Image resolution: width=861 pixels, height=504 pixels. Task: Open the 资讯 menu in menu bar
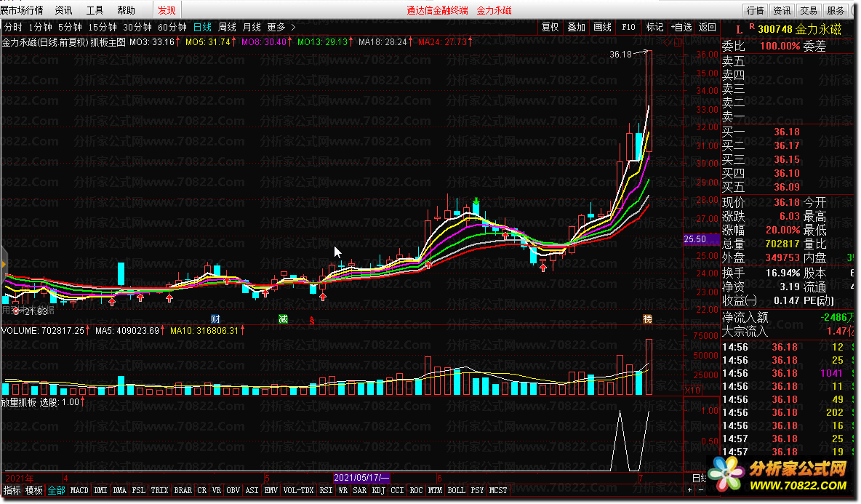[x=64, y=10]
